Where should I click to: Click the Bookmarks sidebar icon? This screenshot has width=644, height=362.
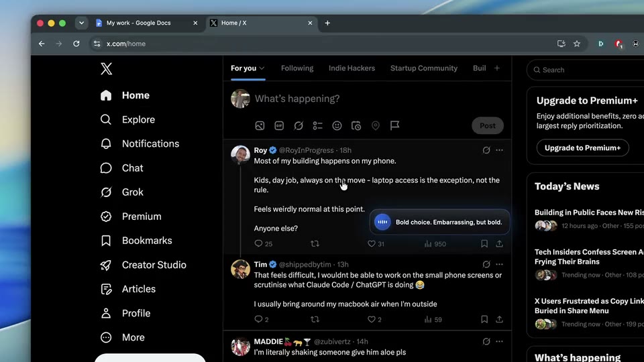click(x=106, y=241)
